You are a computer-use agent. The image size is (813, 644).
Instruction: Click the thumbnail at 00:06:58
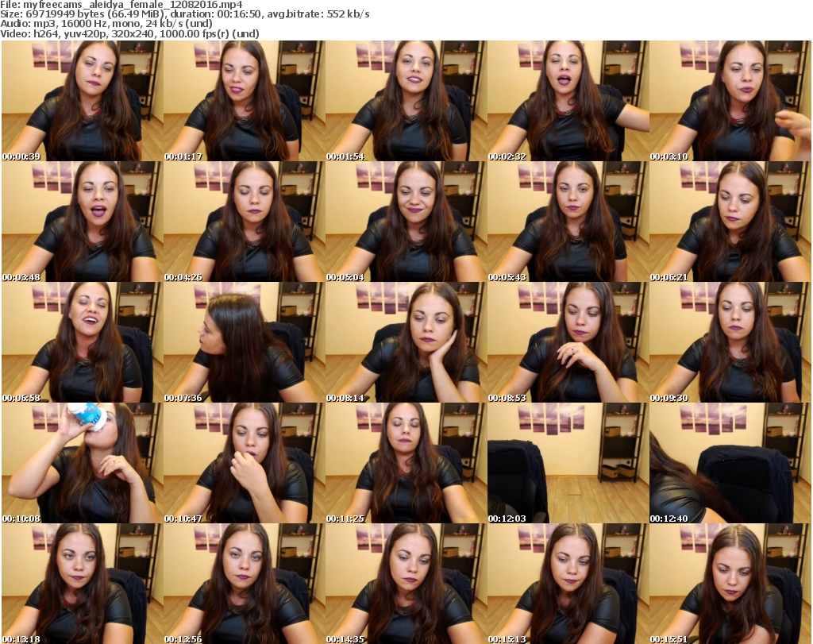(x=82, y=342)
